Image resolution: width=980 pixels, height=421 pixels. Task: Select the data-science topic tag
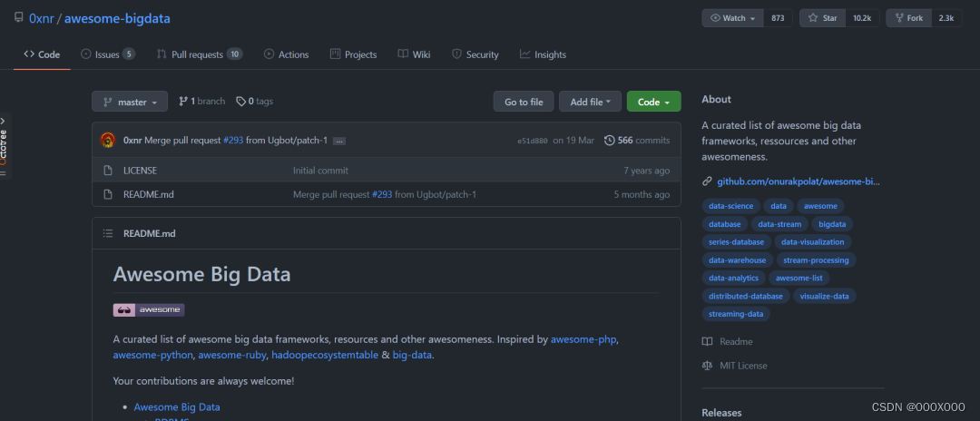click(x=731, y=206)
